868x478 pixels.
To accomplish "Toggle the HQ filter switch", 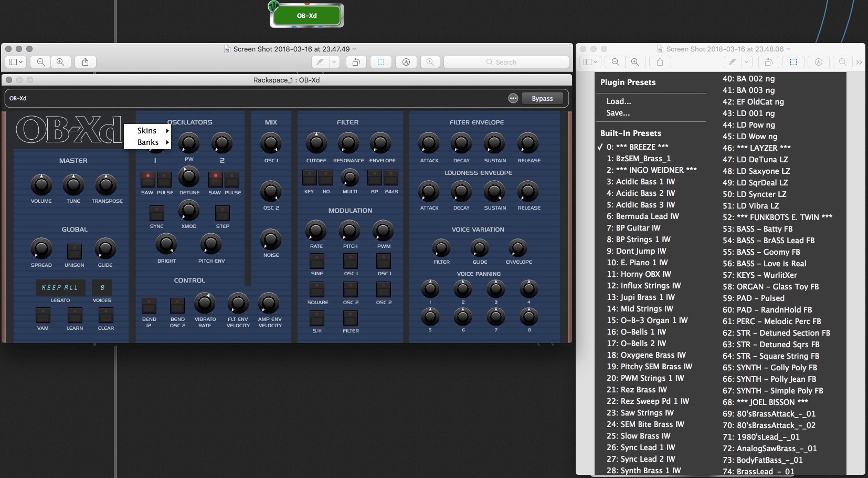I will point(326,178).
